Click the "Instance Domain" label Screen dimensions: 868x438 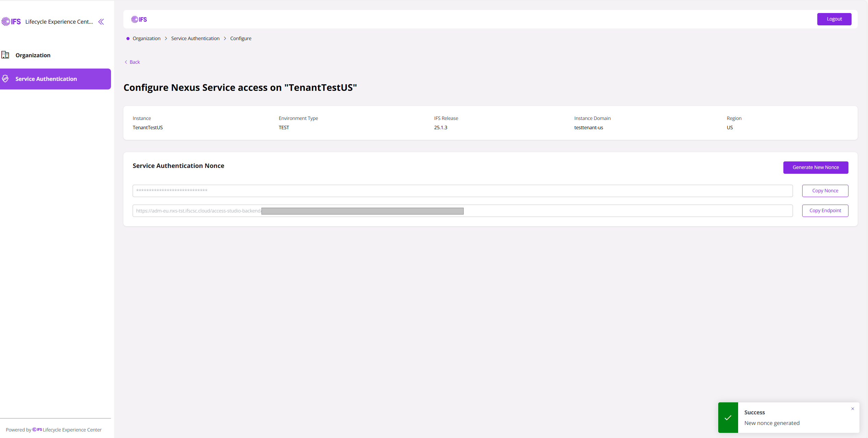592,118
